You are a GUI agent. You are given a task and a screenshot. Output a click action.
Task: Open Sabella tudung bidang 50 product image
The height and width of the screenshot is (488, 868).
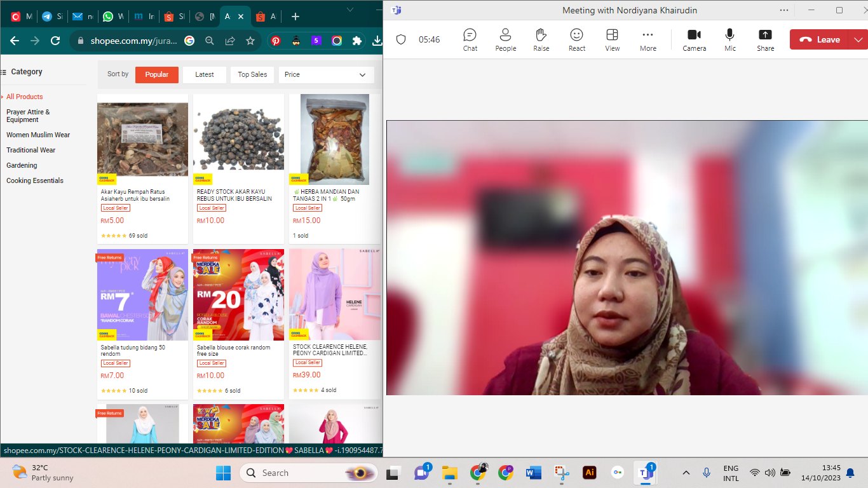pos(142,294)
